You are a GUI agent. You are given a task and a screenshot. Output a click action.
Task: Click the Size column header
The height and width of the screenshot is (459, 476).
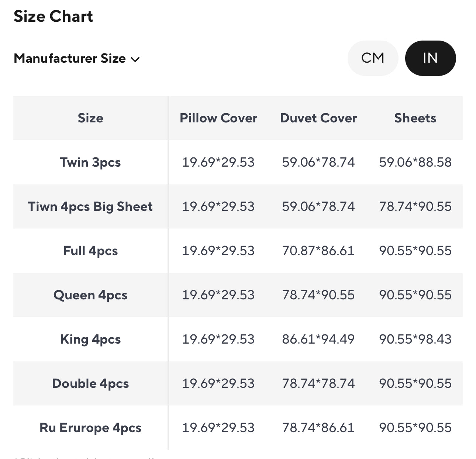(90, 118)
